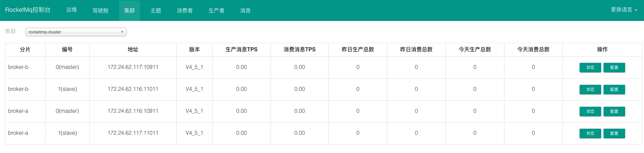Expand the 更换语言 language menu
This screenshot has height=153, width=644.
click(623, 10)
